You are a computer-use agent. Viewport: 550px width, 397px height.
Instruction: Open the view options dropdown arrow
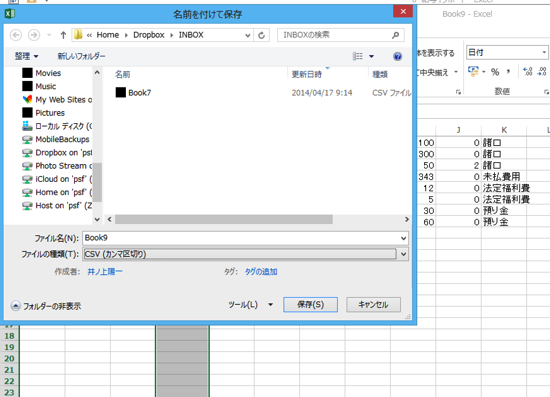pyautogui.click(x=371, y=56)
